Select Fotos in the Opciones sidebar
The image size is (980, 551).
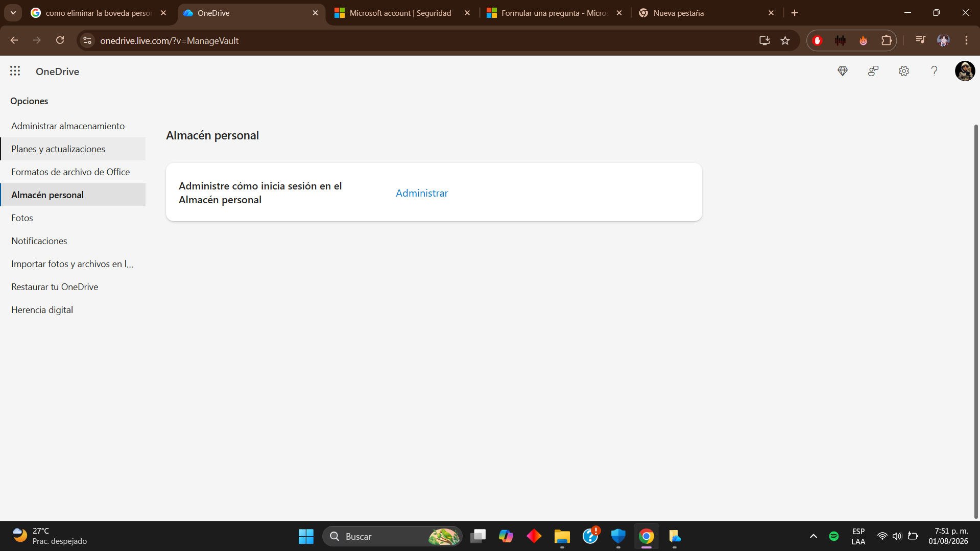(22, 218)
